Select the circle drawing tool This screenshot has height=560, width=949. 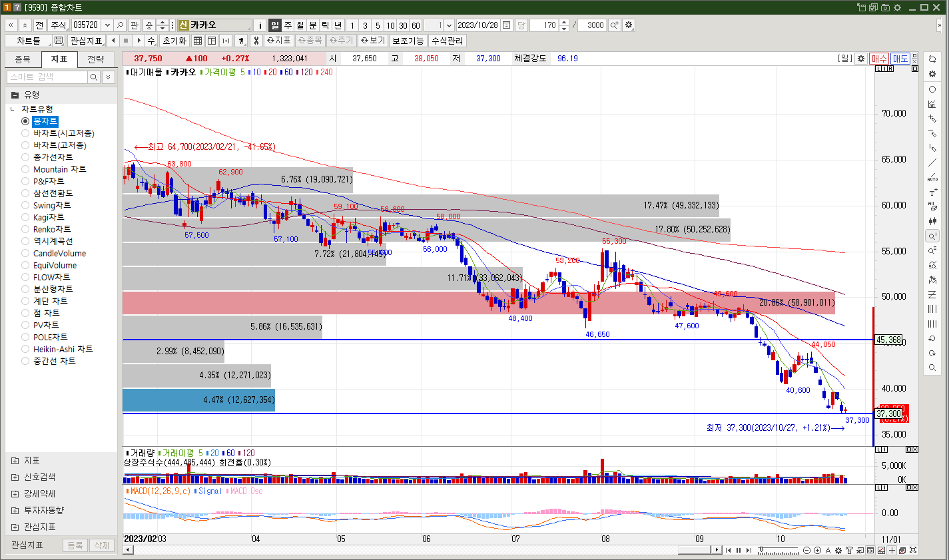click(932, 89)
